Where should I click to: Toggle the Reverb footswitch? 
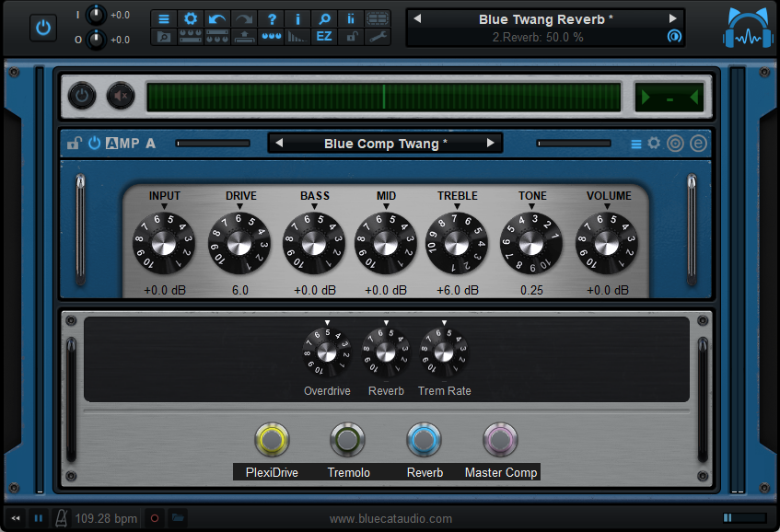tap(424, 440)
